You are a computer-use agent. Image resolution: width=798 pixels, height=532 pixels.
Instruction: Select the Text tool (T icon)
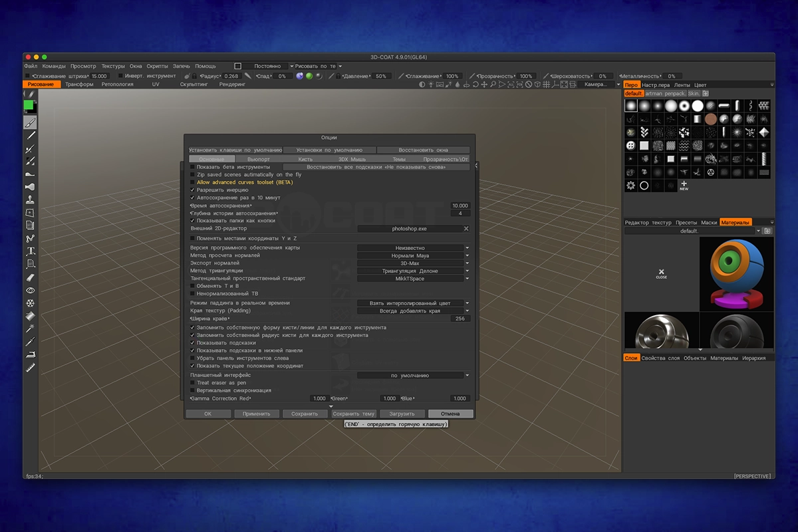click(30, 251)
